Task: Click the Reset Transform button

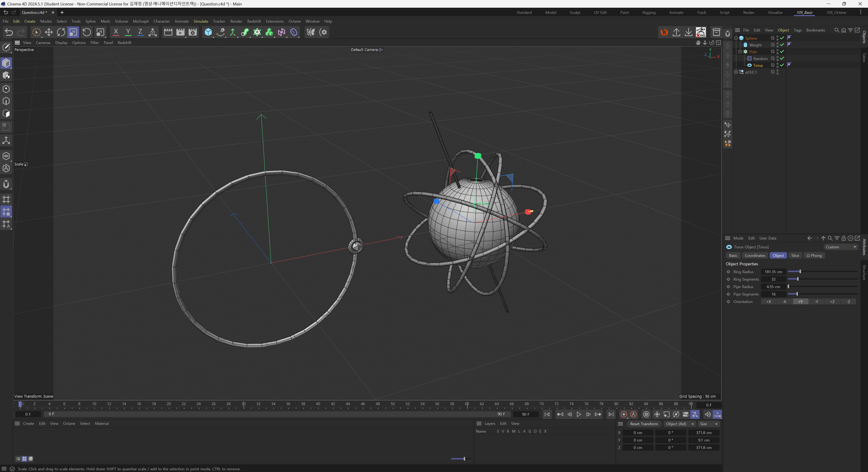Action: [x=644, y=424]
